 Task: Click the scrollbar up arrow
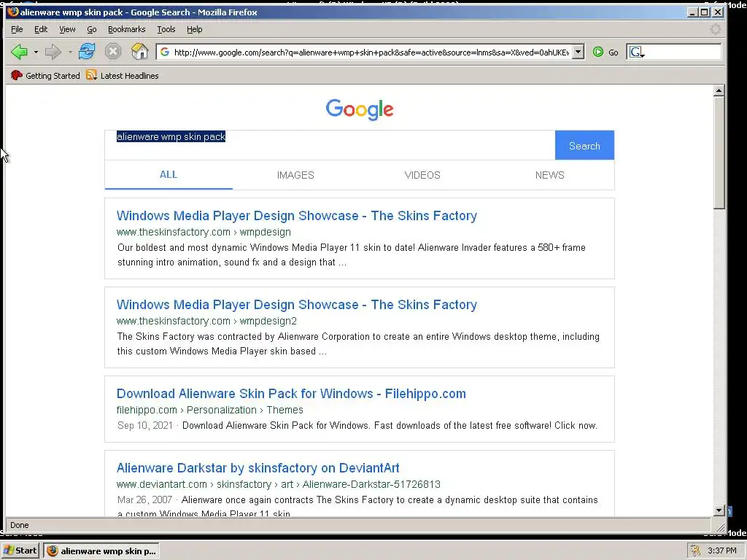click(x=719, y=90)
